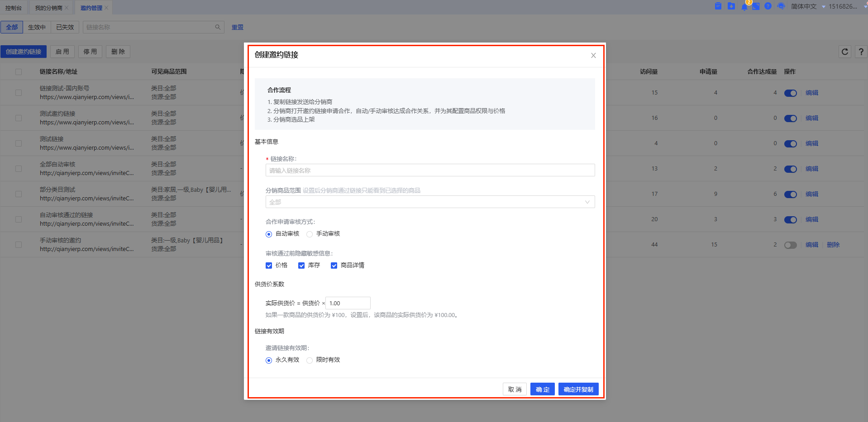Check the select-all checkbox in table header
The image size is (868, 422).
pyautogui.click(x=19, y=71)
